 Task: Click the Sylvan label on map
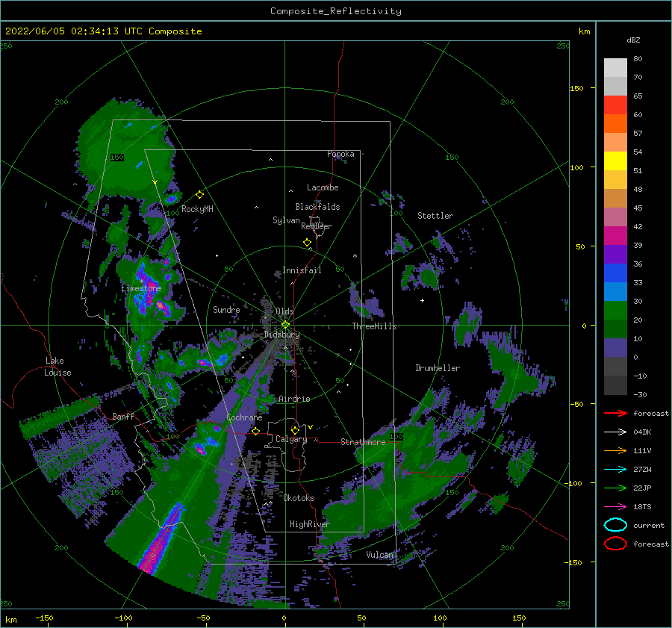pyautogui.click(x=286, y=220)
